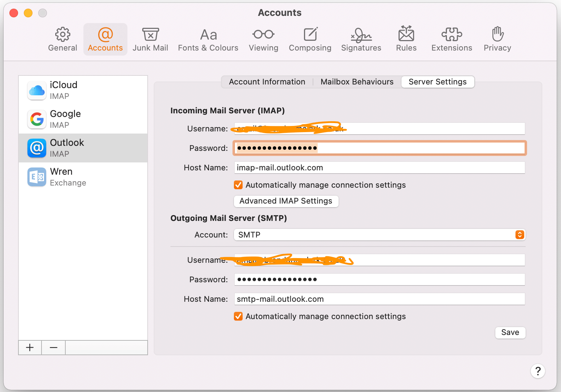Click the incoming Password field

(x=380, y=148)
